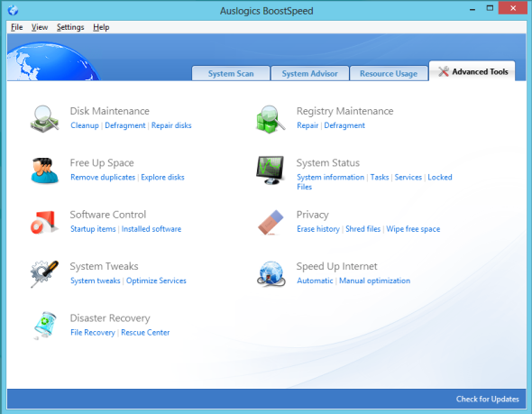532x414 pixels.
Task: Click the Optimize Services link
Action: click(156, 281)
